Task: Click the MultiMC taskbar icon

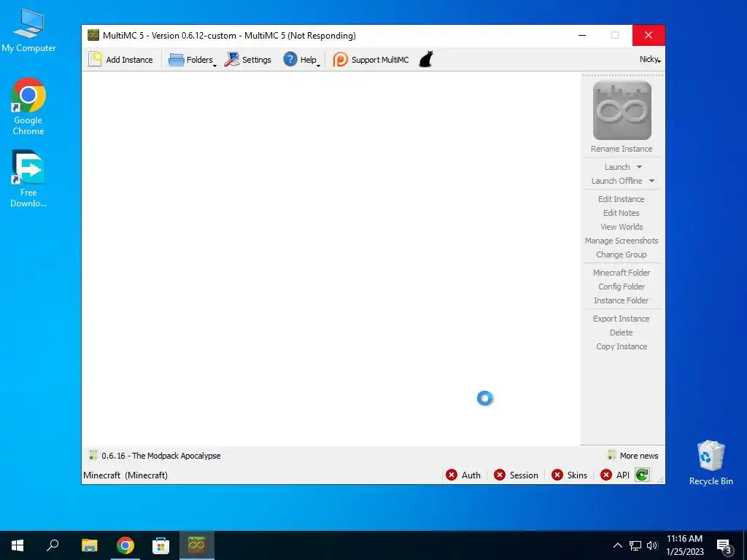Action: (x=196, y=545)
